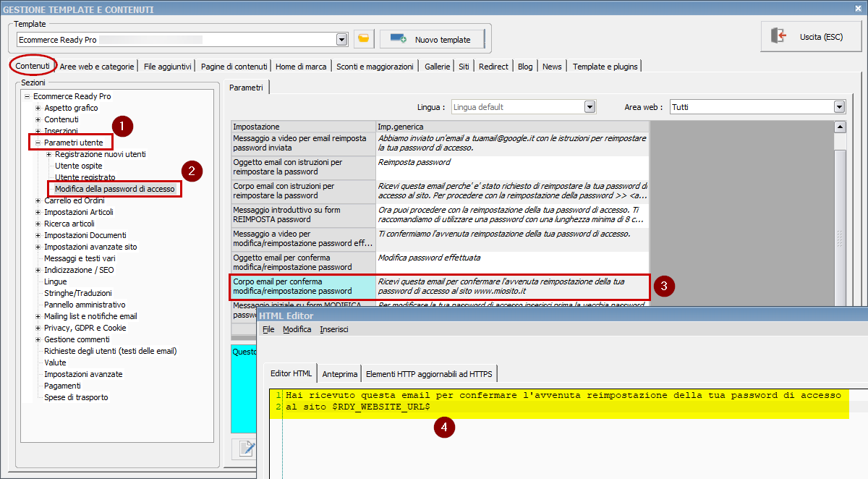The width and height of the screenshot is (868, 479).
Task: Expand the Ricerca articoli node
Action: coord(38,224)
